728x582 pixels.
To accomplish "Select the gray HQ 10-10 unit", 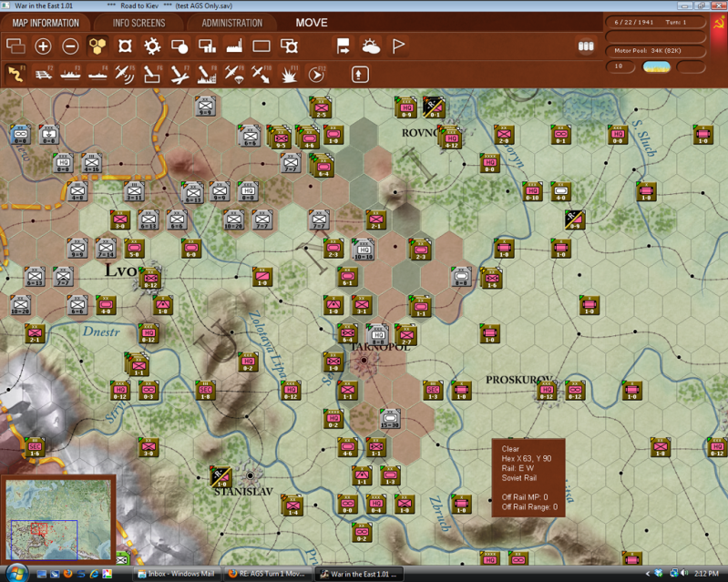I will point(363,250).
